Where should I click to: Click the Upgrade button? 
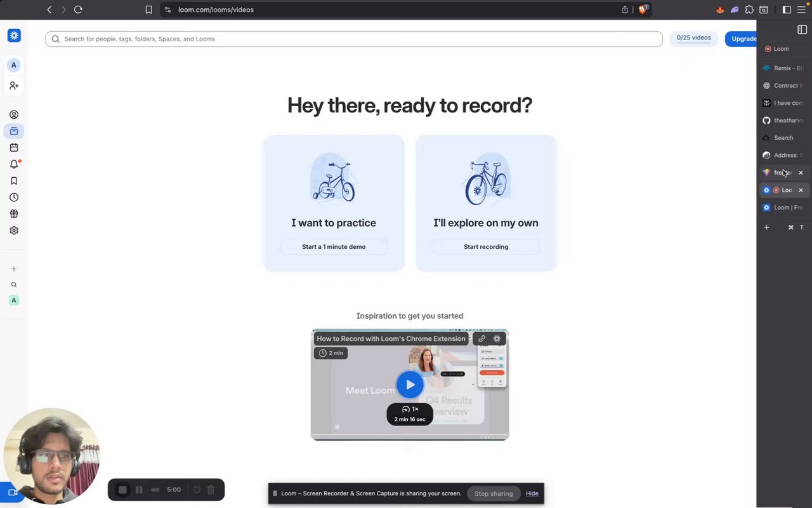point(741,39)
